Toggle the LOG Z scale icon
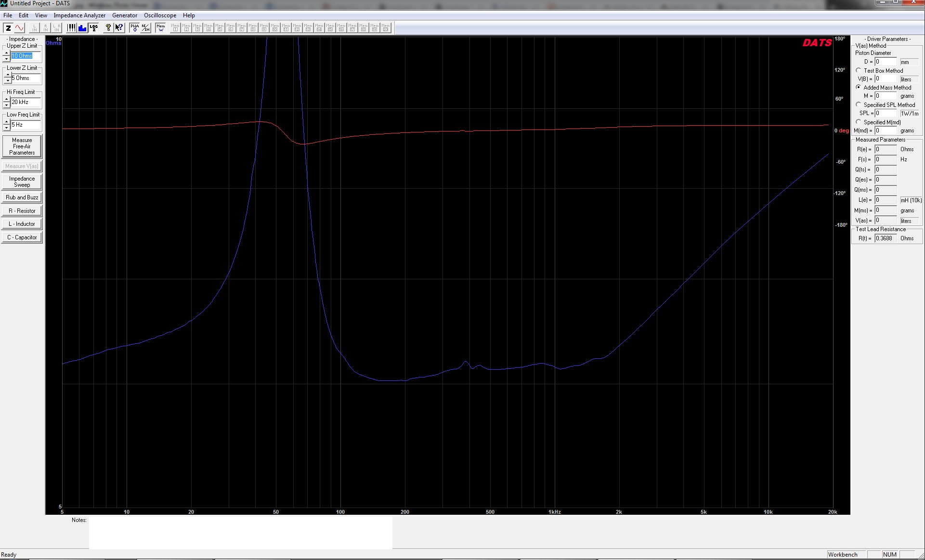925x560 pixels. pos(93,28)
